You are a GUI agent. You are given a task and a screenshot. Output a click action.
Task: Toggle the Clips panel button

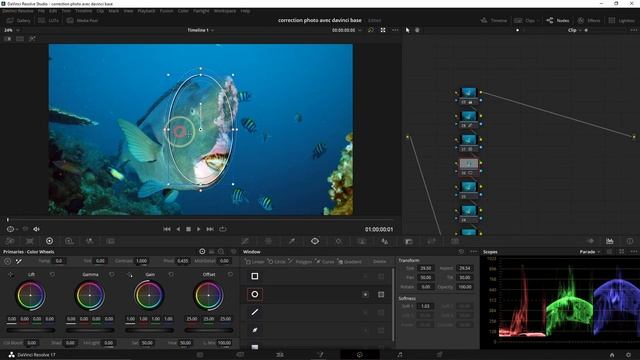524,20
